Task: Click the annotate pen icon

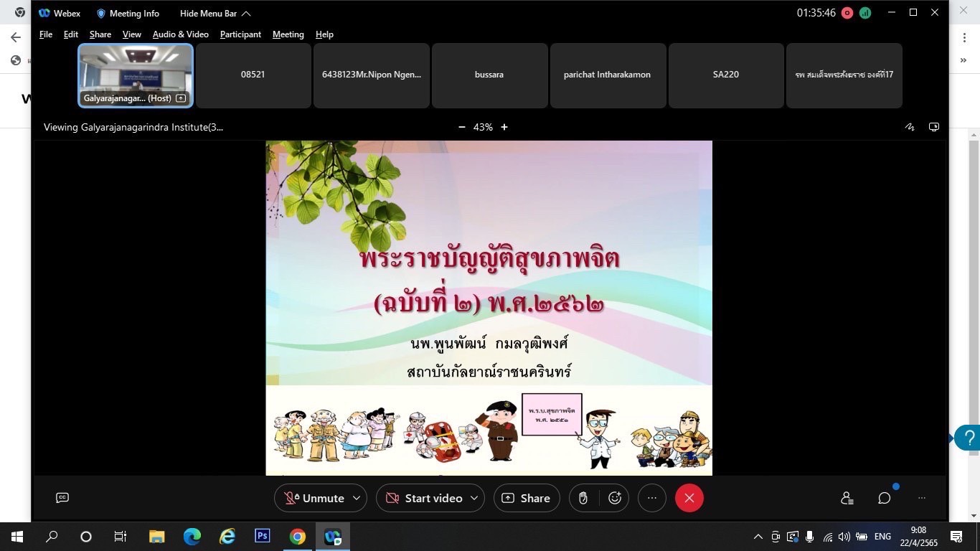Action: [x=910, y=127]
